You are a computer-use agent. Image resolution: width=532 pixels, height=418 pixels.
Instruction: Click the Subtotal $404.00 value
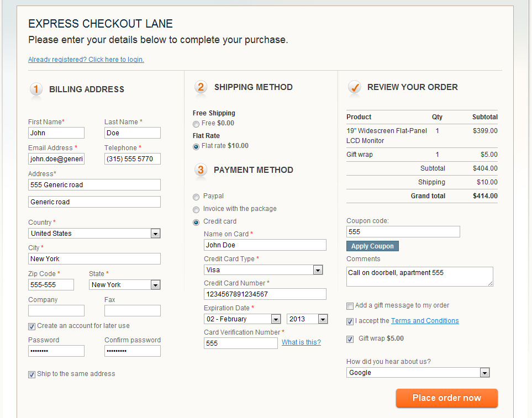point(485,168)
